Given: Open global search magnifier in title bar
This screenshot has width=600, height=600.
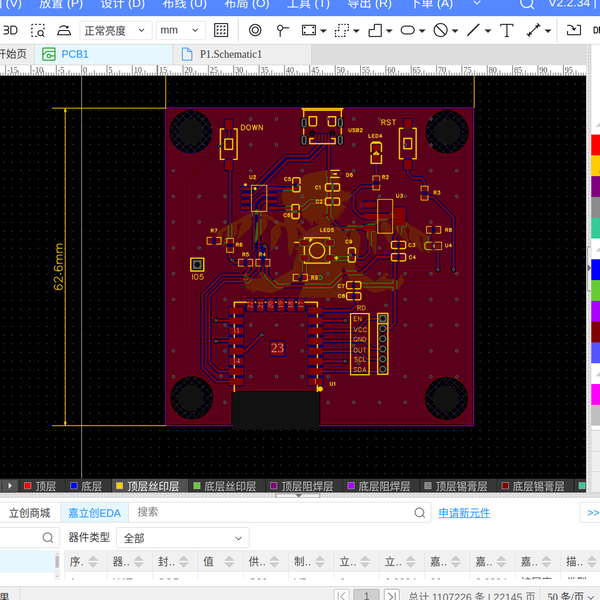Looking at the screenshot, I should [527, 5].
